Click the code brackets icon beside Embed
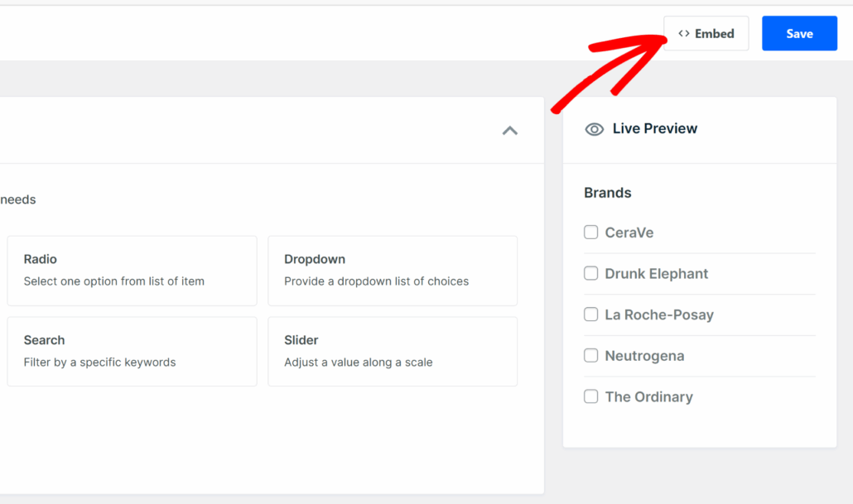The image size is (853, 504). pos(683,33)
